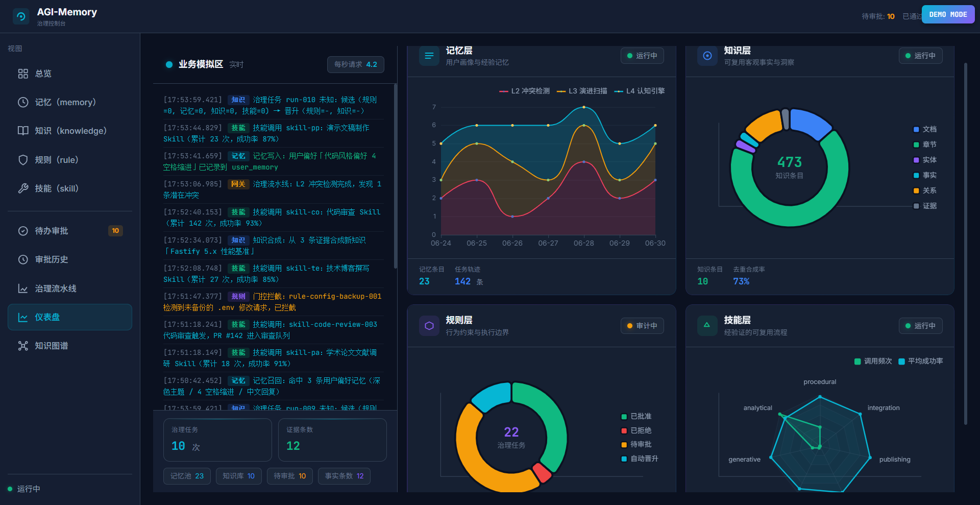Screen dimensions: 980x505
Task: Click the 知识层 运行中 status badge
Action: 920,56
